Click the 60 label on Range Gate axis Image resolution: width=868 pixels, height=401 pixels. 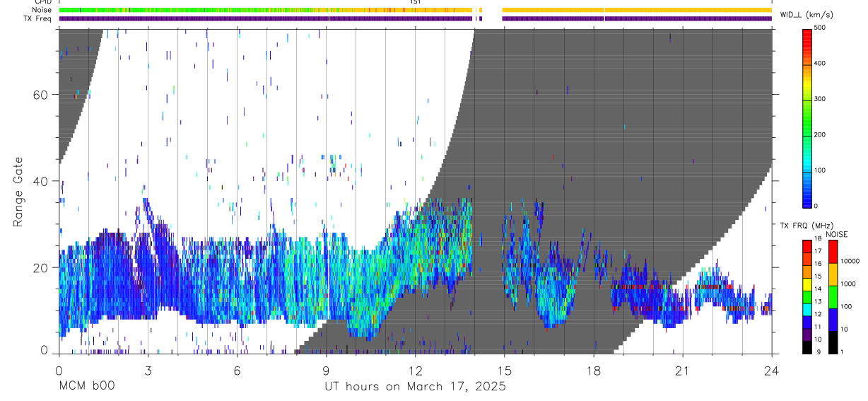[41, 94]
